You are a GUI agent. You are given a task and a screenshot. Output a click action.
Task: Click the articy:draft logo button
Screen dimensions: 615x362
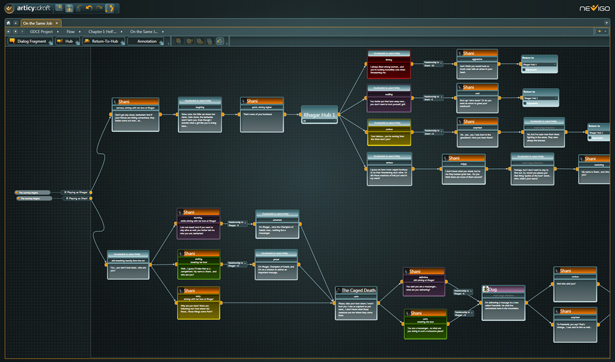(x=9, y=8)
